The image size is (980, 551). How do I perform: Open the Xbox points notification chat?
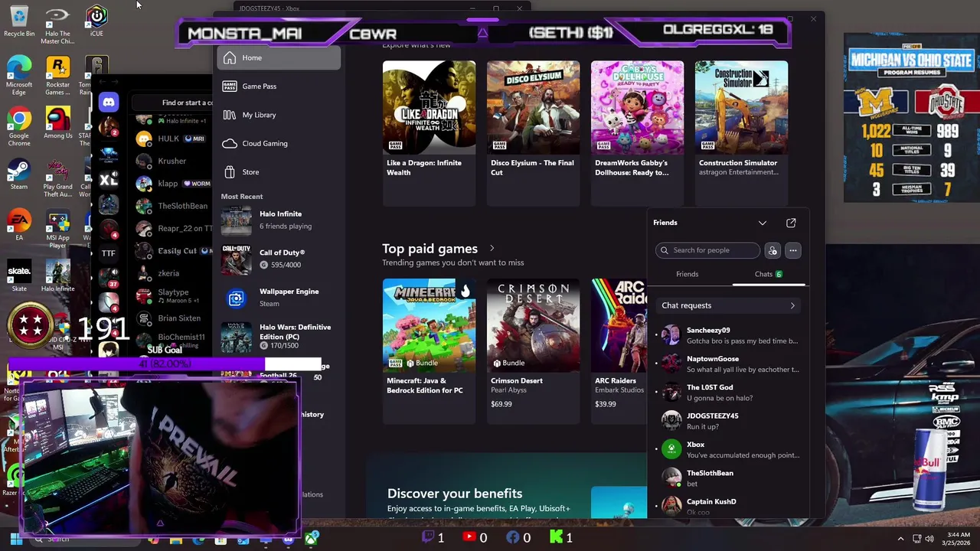pos(727,449)
